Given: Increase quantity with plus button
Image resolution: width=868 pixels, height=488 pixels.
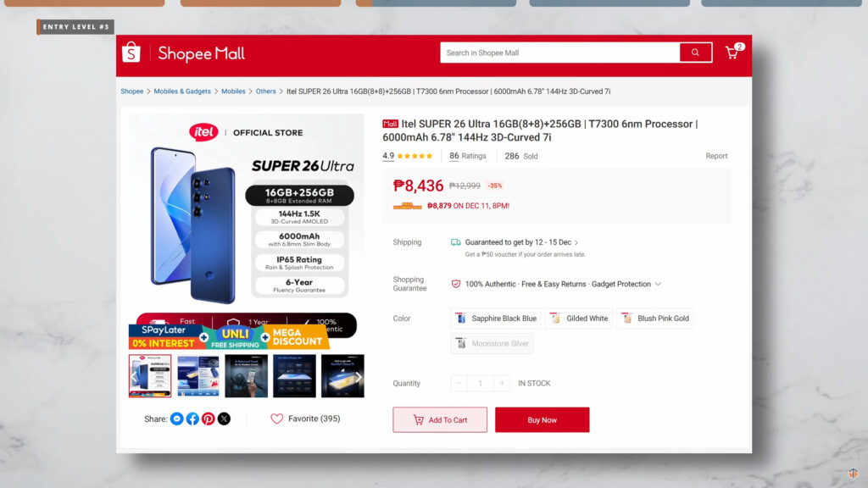Looking at the screenshot, I should [502, 383].
